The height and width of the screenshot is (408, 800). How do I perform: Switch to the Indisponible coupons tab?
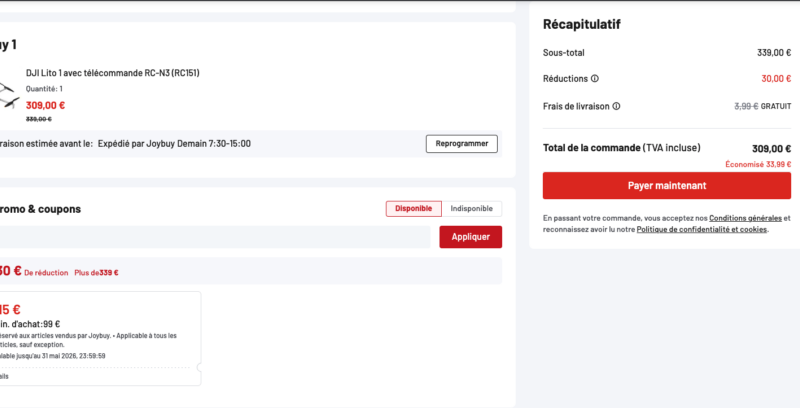471,209
